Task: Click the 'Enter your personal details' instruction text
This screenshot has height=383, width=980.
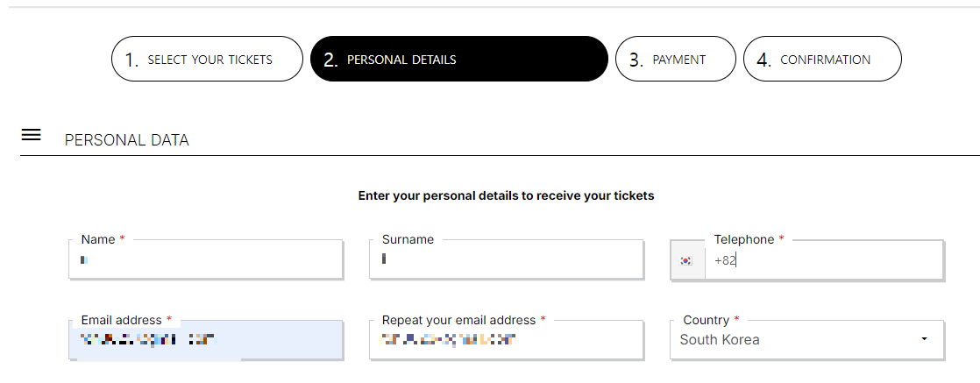Action: pos(506,195)
